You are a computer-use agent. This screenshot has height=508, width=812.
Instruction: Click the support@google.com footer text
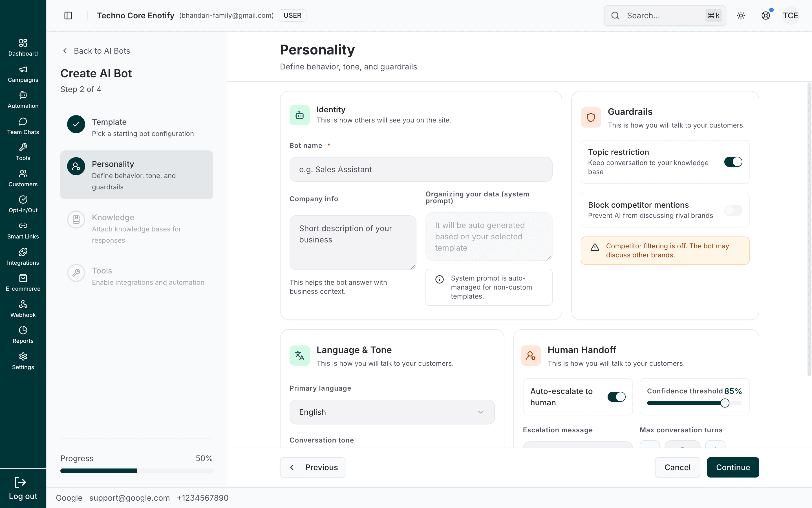click(x=129, y=498)
